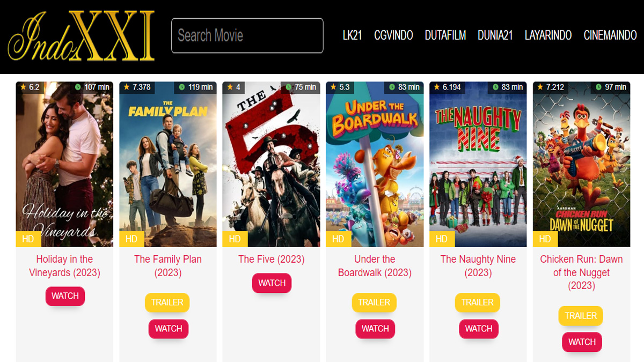Click the HD badge on Chicken Run poster
The image size is (644, 362).
[545, 239]
